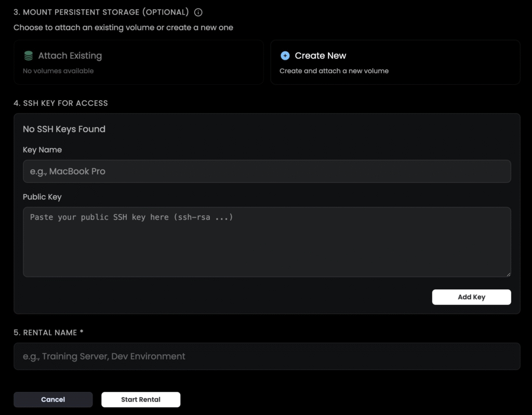Viewport: 532px width, 415px height.
Task: Click the info icon beside Mount Persistent Storage
Action: (198, 12)
